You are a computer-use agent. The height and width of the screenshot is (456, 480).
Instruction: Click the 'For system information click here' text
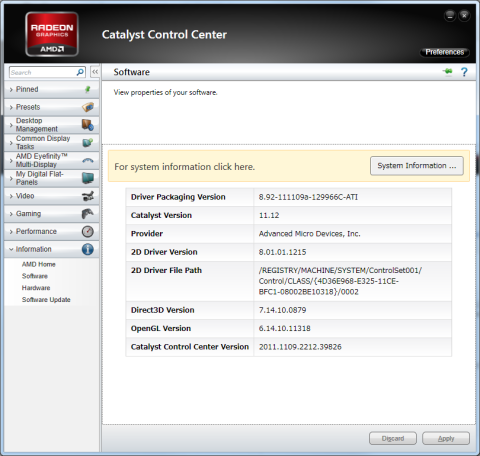click(185, 167)
